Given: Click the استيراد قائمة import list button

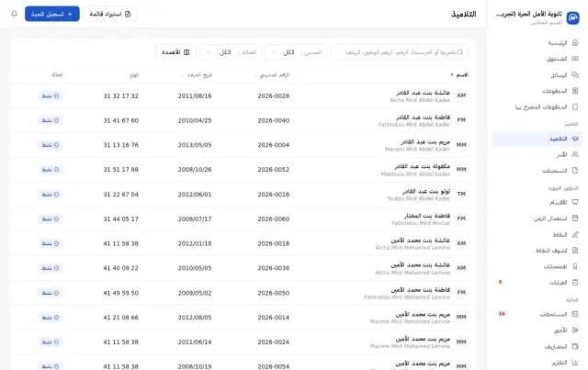Looking at the screenshot, I should (x=110, y=14).
